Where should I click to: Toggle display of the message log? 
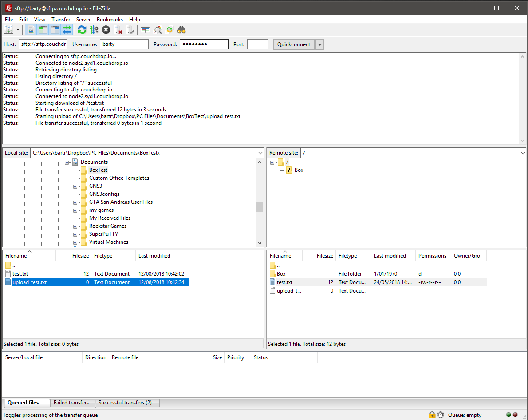pyautogui.click(x=30, y=30)
